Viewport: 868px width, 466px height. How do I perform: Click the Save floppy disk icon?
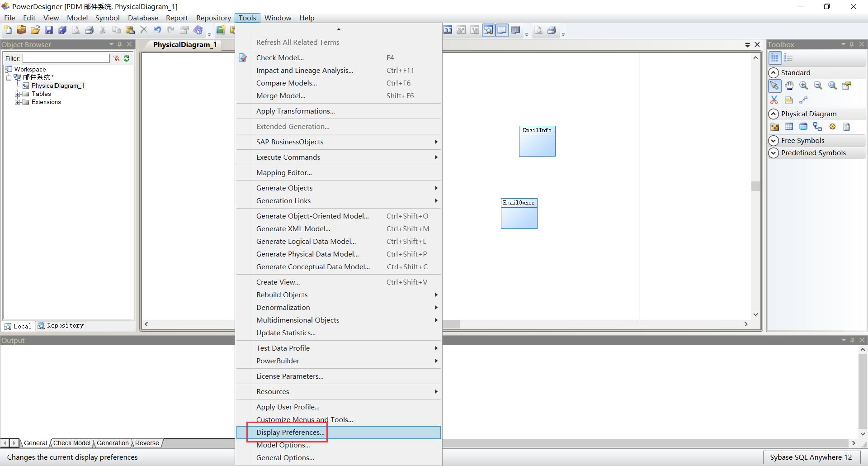pos(49,30)
